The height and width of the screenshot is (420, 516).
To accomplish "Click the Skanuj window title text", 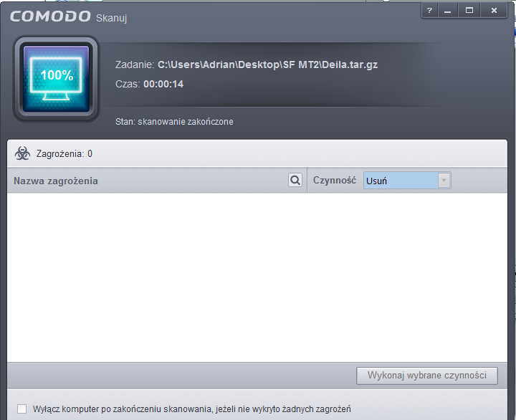I will pyautogui.click(x=111, y=18).
